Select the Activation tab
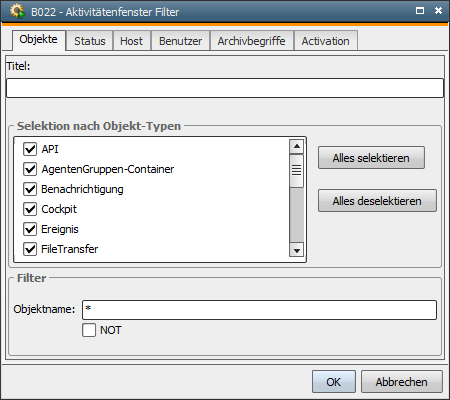The image size is (450, 400). click(x=326, y=41)
